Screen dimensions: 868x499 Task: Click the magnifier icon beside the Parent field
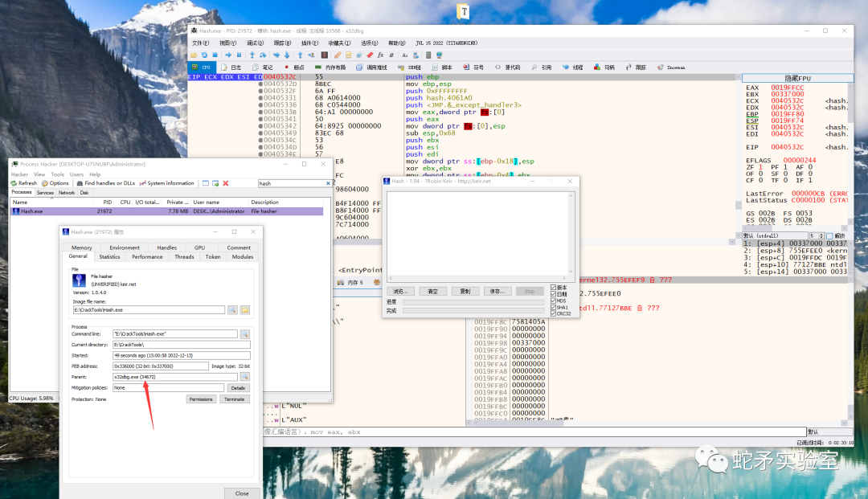pos(245,376)
